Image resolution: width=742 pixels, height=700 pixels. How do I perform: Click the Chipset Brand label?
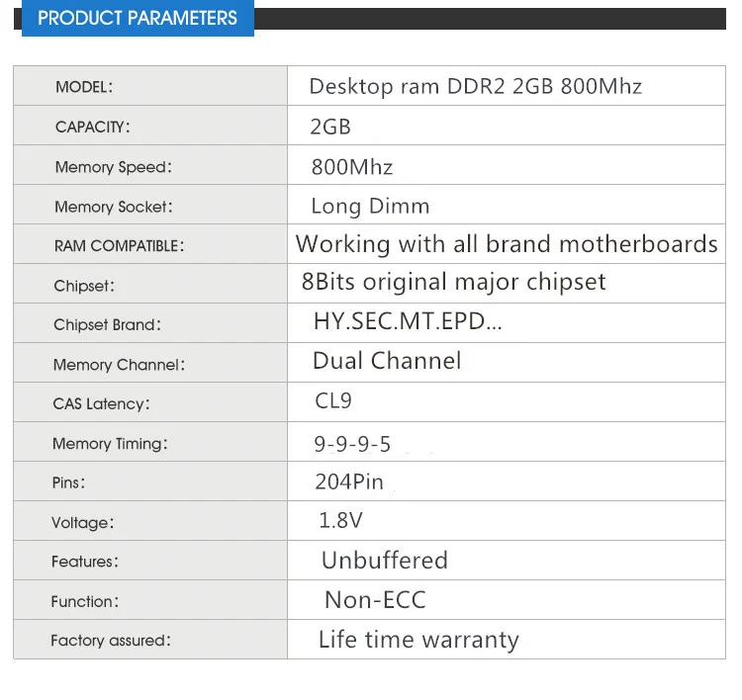(x=107, y=324)
